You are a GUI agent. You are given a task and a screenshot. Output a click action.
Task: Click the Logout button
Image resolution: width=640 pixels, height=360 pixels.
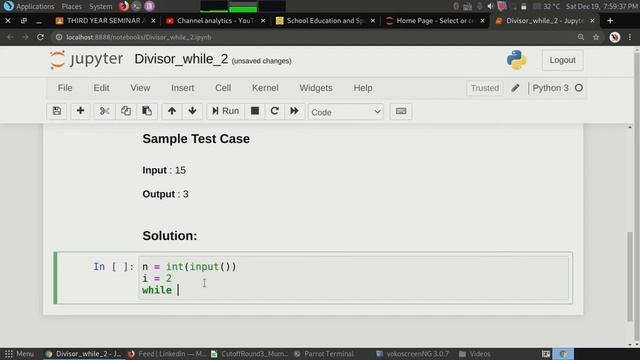point(562,60)
